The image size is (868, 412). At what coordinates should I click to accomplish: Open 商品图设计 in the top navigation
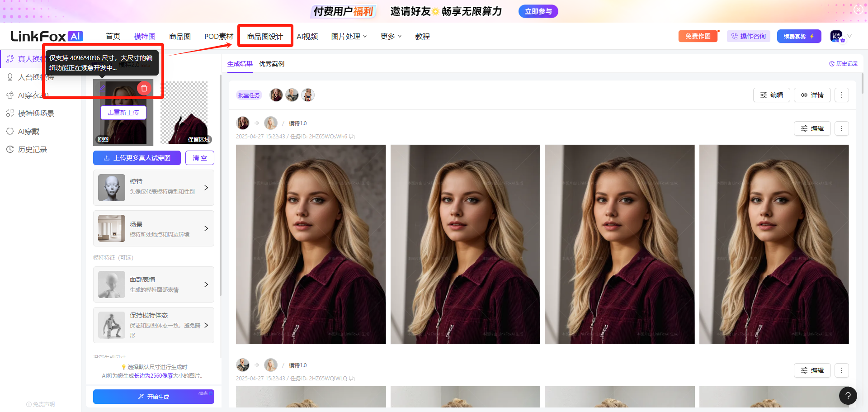(265, 36)
